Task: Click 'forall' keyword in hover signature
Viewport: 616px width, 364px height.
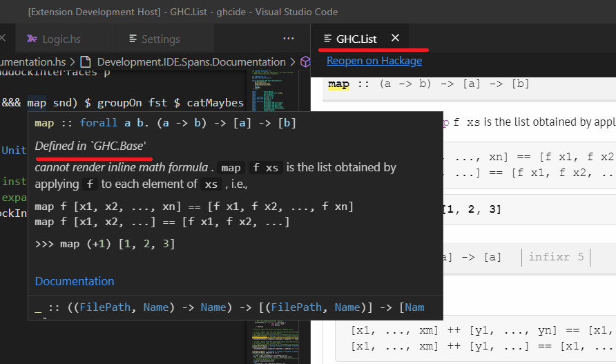Action: [x=98, y=123]
